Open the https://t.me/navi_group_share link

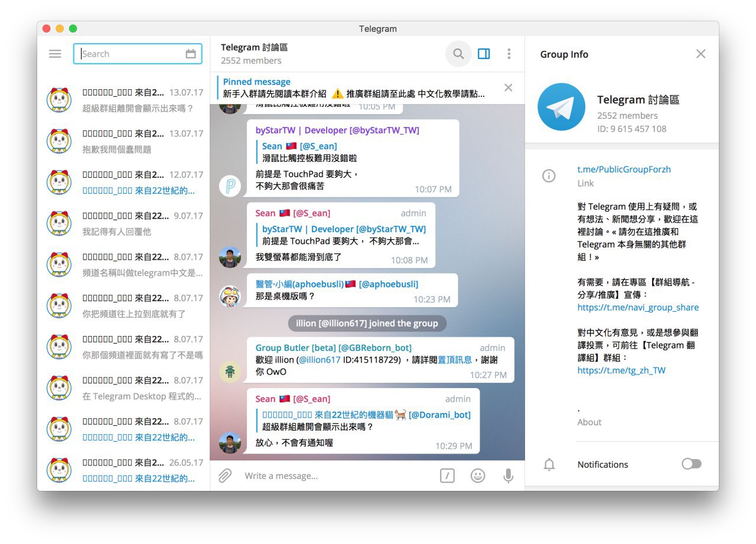638,307
